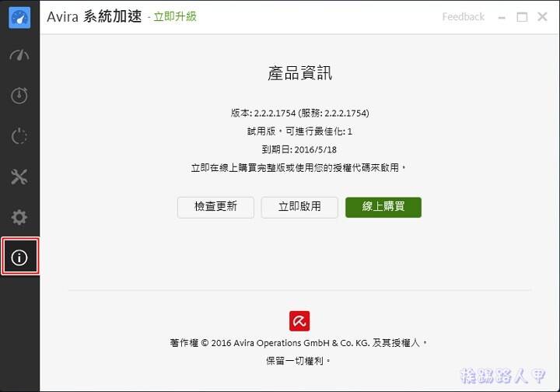Click the 試用版 optimization count line

click(299, 131)
